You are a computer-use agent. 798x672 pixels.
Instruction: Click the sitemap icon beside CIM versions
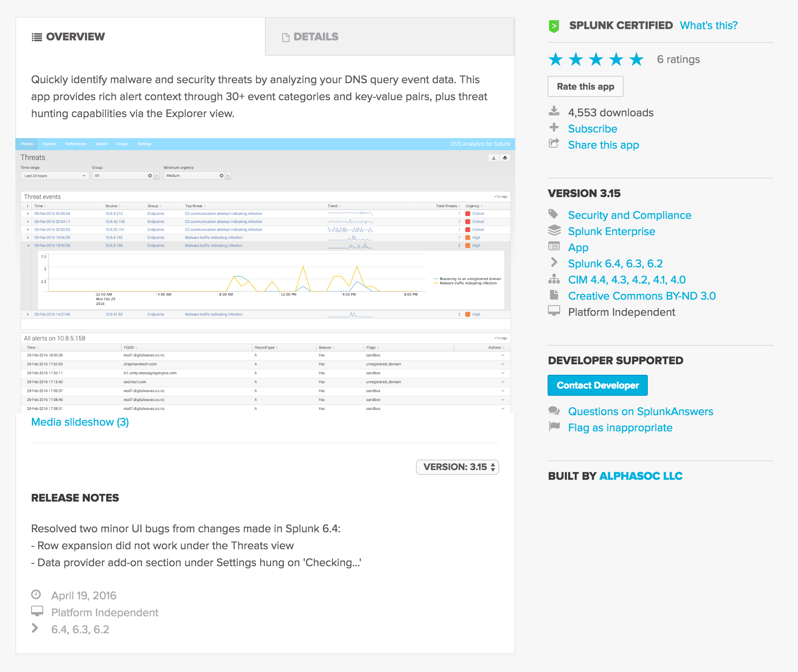point(554,279)
